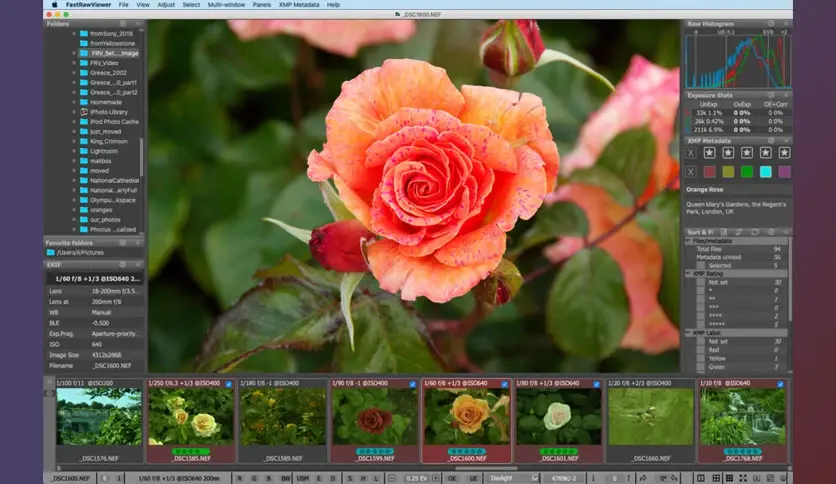Toggle USM sharpening button in bottom toolbar
Viewport: 836px width, 484px height.
pyautogui.click(x=302, y=478)
